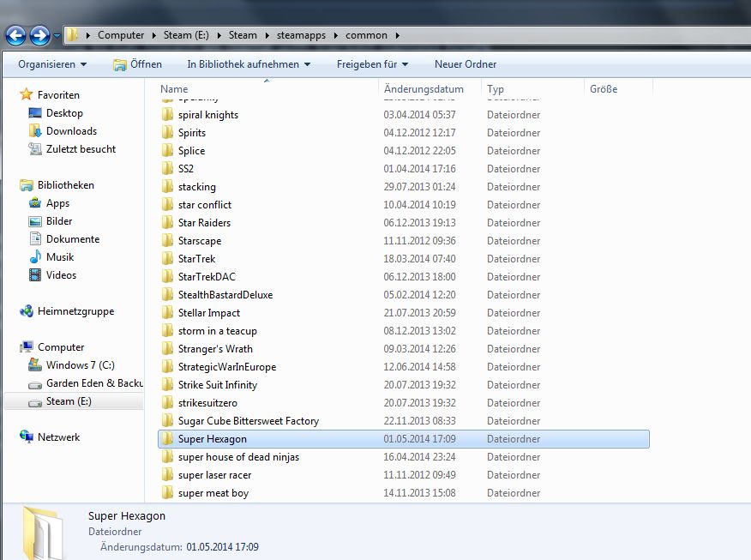Select Computer in the address breadcrumb
Viewport: 751px width, 560px height.
click(121, 35)
